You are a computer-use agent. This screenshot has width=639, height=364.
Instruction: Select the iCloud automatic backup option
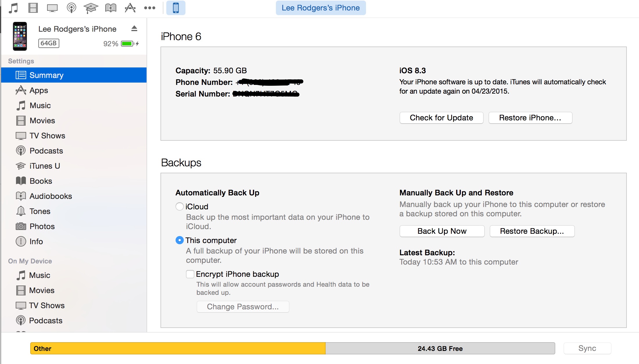[180, 206]
